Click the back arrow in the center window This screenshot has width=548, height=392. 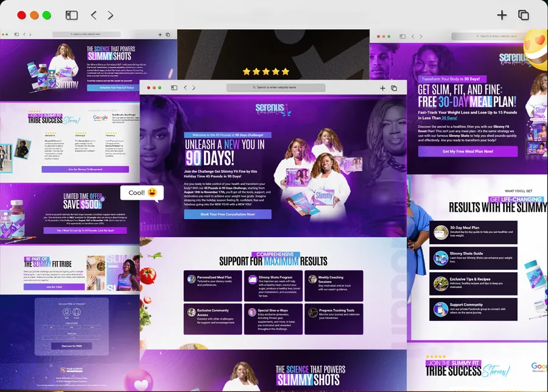(185, 88)
